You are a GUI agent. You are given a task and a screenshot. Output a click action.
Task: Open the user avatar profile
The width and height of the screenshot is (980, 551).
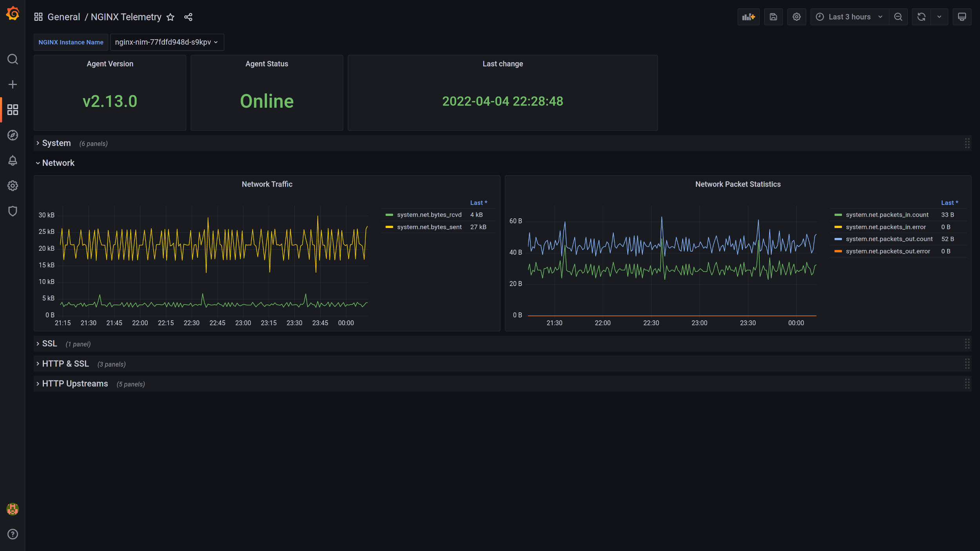(x=13, y=509)
